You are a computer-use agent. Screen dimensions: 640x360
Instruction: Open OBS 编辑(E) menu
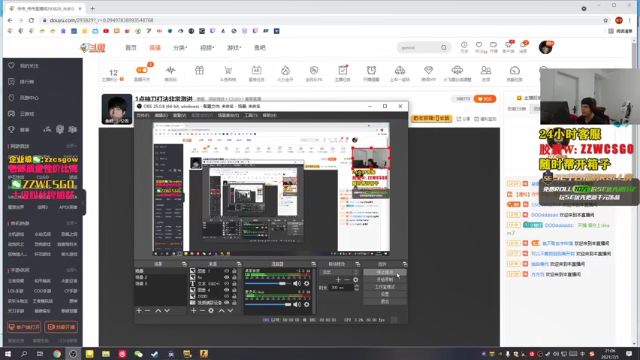161,116
